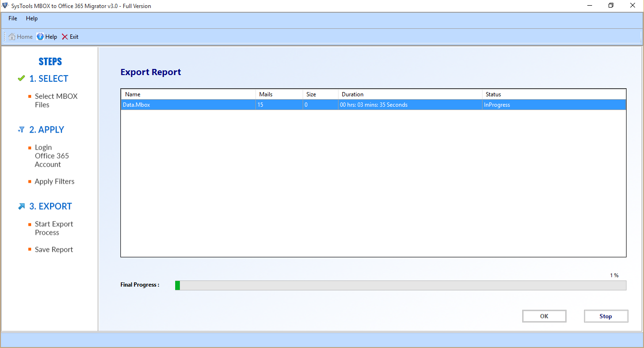The width and height of the screenshot is (644, 348).
Task: Click Save Report in steps panel
Action: click(54, 249)
